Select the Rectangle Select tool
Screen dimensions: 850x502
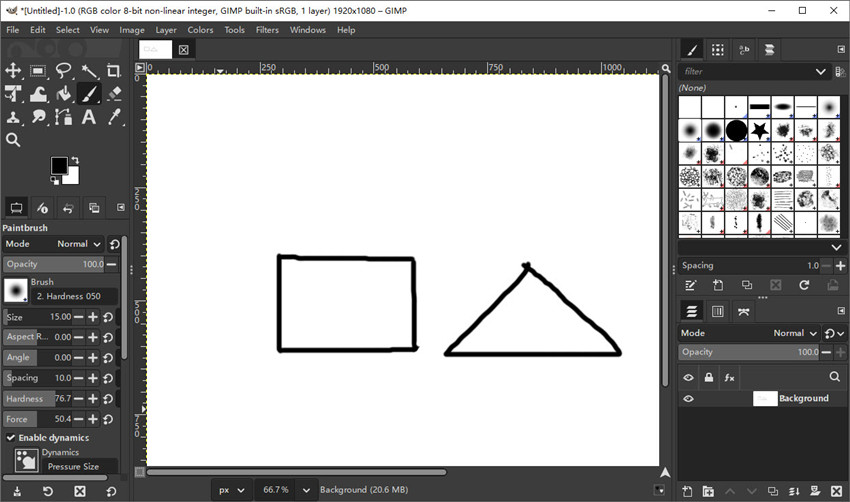tap(38, 70)
